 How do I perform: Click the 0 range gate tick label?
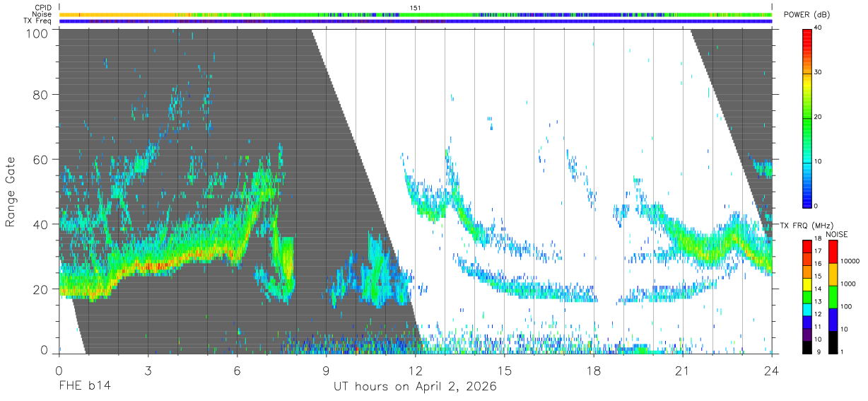coord(44,350)
